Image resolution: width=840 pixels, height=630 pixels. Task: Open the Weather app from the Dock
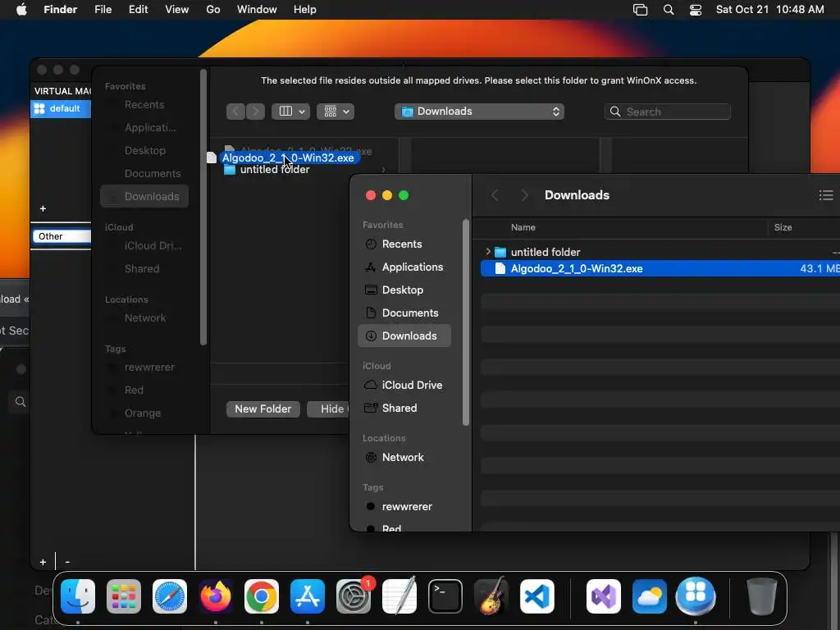650,596
